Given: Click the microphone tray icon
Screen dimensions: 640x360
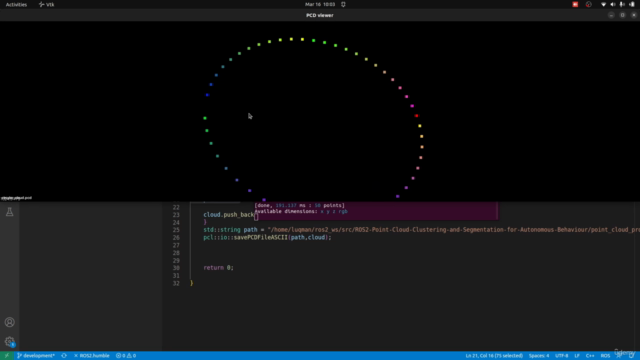Looking at the screenshot, I should [x=622, y=4].
